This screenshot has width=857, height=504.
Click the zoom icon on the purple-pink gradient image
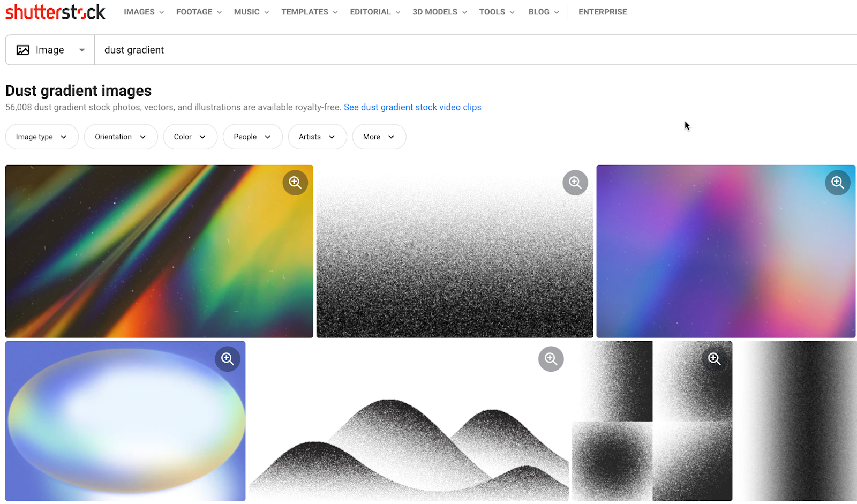(837, 182)
